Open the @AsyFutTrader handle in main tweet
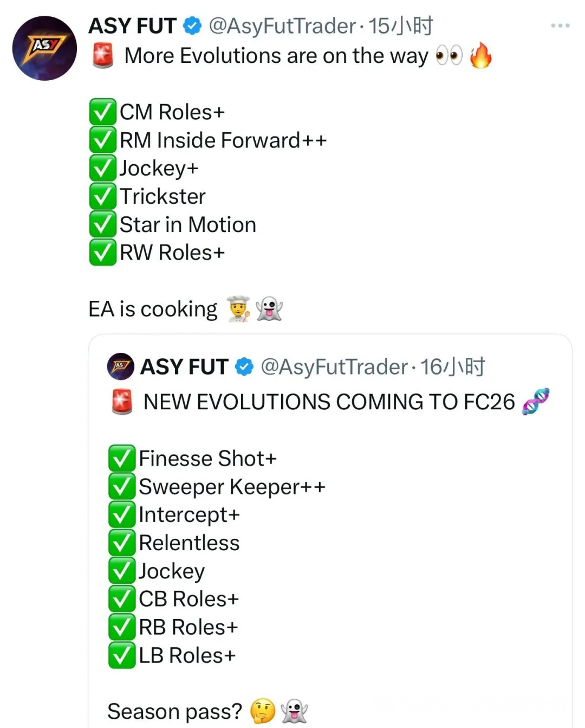The width and height of the screenshot is (585, 728). 282,25
